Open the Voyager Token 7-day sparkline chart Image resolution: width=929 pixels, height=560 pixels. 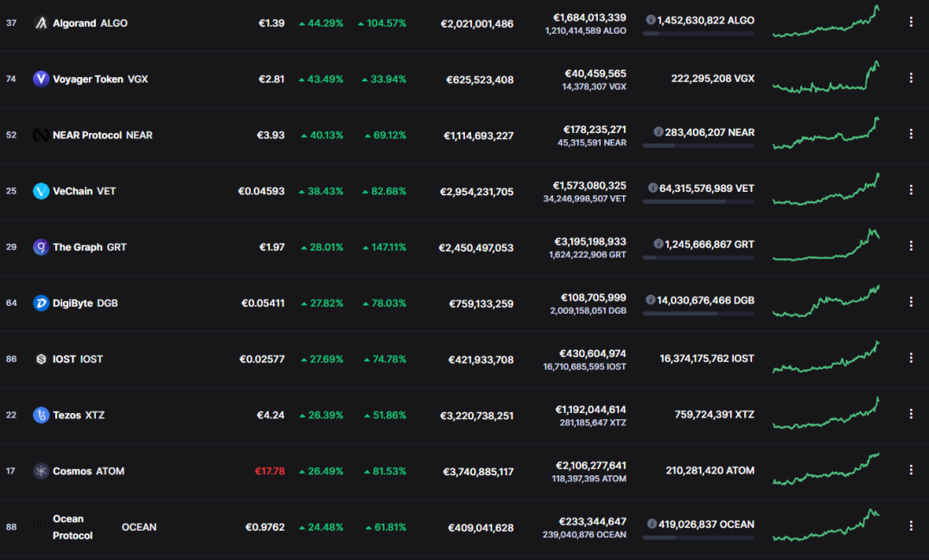[x=826, y=77]
